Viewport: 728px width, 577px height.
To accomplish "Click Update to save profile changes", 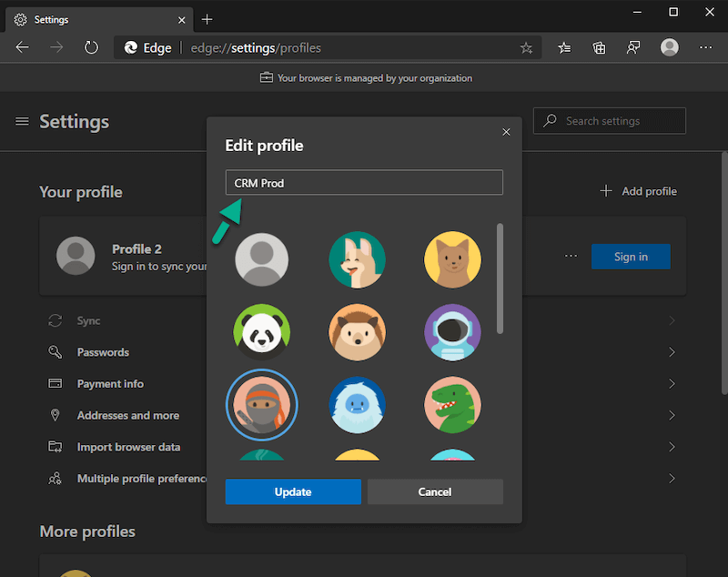I will (x=293, y=491).
